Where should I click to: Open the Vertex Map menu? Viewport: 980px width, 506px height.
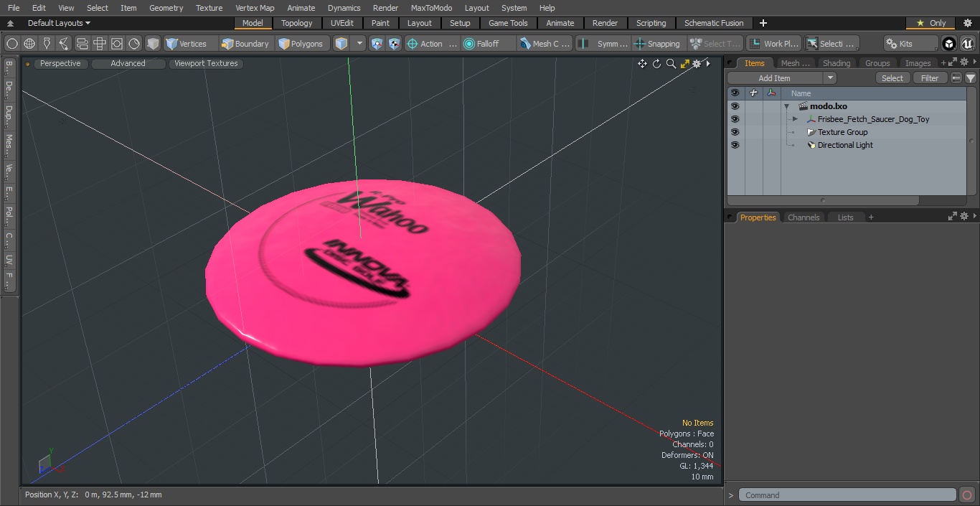pos(255,8)
